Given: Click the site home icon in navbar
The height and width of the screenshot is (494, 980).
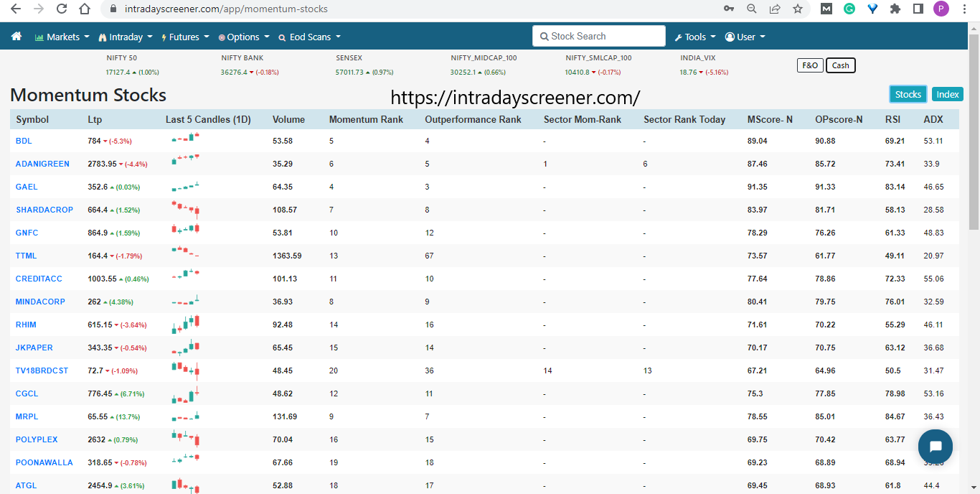Looking at the screenshot, I should (17, 37).
